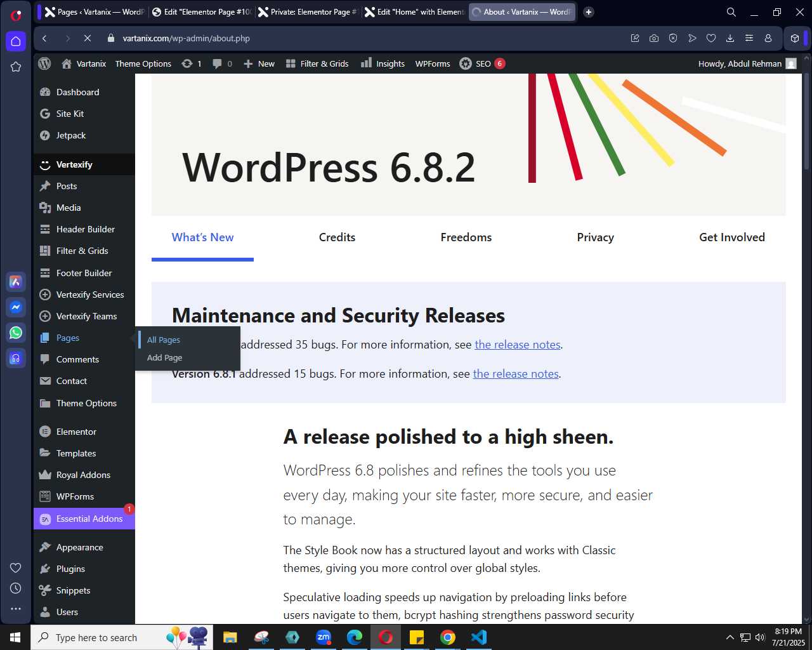The image size is (812, 650).
Task: Open the search tabs magnifier icon
Action: click(x=731, y=12)
